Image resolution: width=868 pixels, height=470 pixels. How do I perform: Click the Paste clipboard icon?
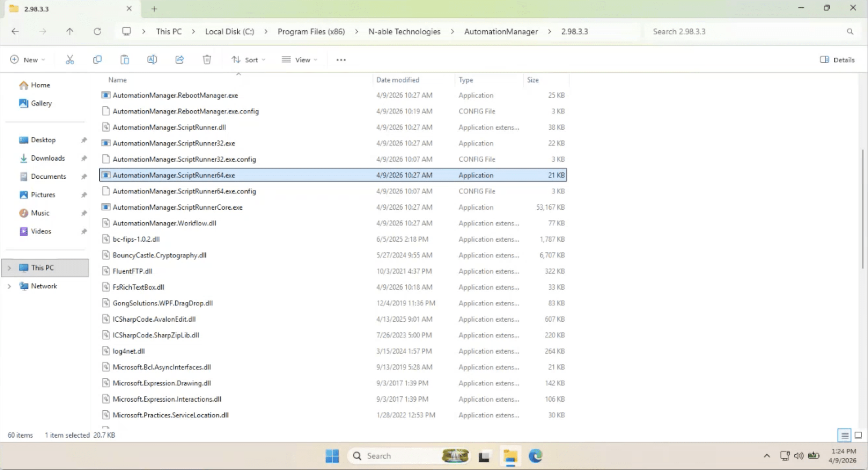click(x=125, y=60)
